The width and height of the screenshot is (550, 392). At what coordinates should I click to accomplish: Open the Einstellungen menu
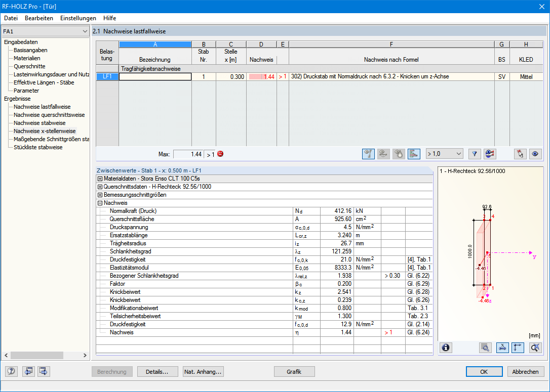tap(78, 18)
